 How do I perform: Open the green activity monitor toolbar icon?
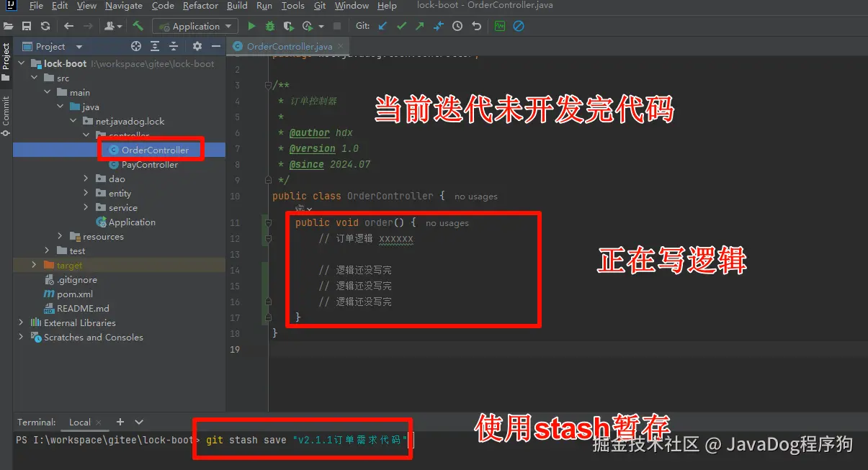(x=500, y=26)
